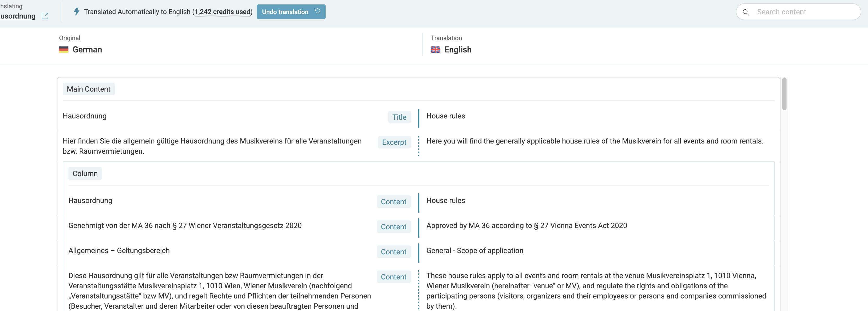Select the English translation language label
868x311 pixels.
458,50
